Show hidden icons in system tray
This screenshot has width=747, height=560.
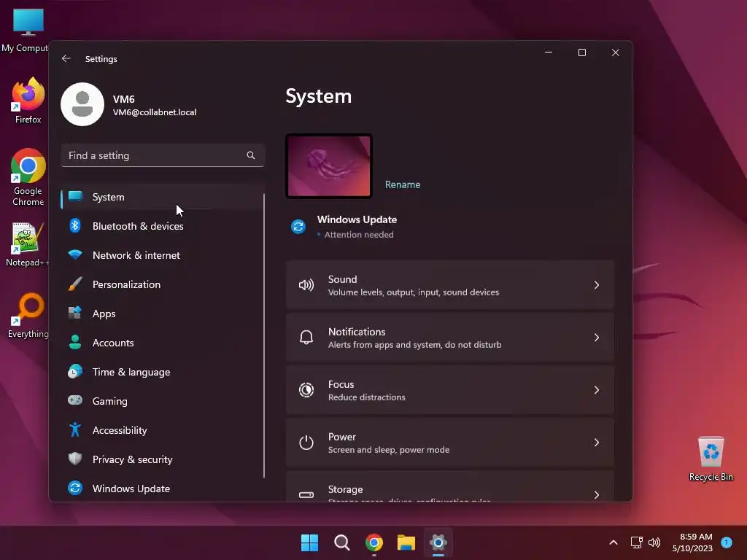tap(614, 542)
